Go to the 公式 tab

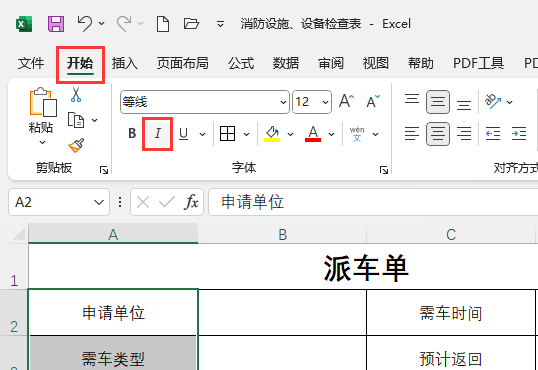[241, 63]
